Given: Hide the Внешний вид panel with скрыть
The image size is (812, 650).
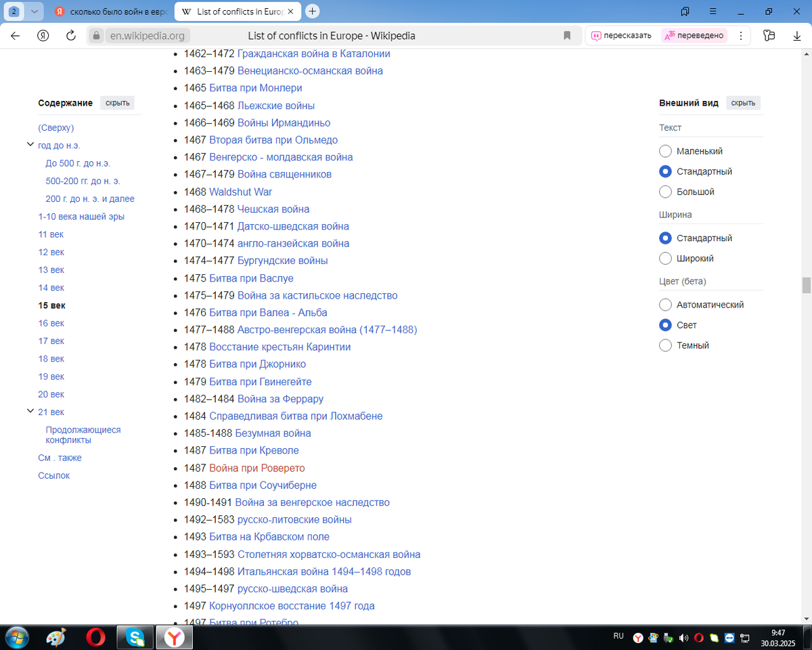Looking at the screenshot, I should (x=743, y=103).
